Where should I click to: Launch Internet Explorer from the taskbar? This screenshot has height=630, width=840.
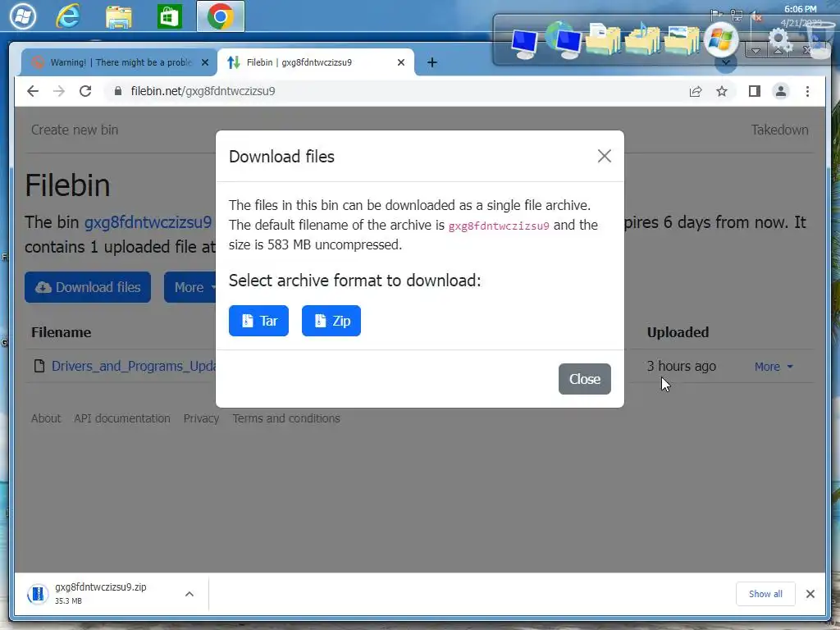(x=69, y=16)
